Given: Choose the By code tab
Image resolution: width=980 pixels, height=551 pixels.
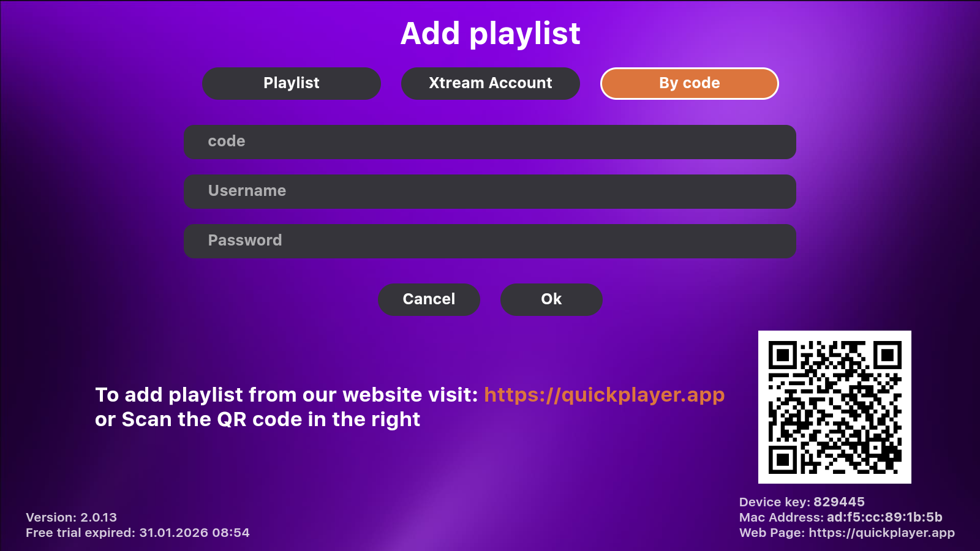Looking at the screenshot, I should click(690, 83).
